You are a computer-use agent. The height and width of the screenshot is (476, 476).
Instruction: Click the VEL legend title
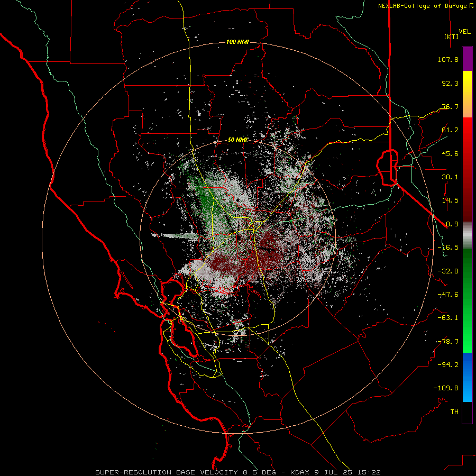coord(464,32)
